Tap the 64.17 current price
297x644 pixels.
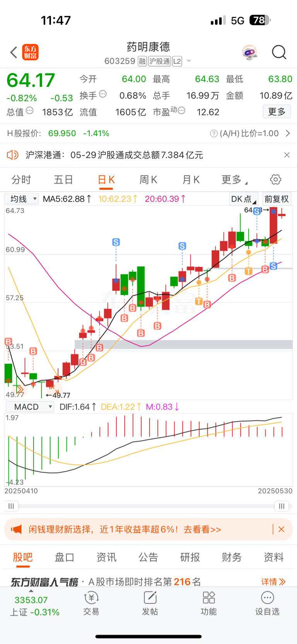pos(31,80)
